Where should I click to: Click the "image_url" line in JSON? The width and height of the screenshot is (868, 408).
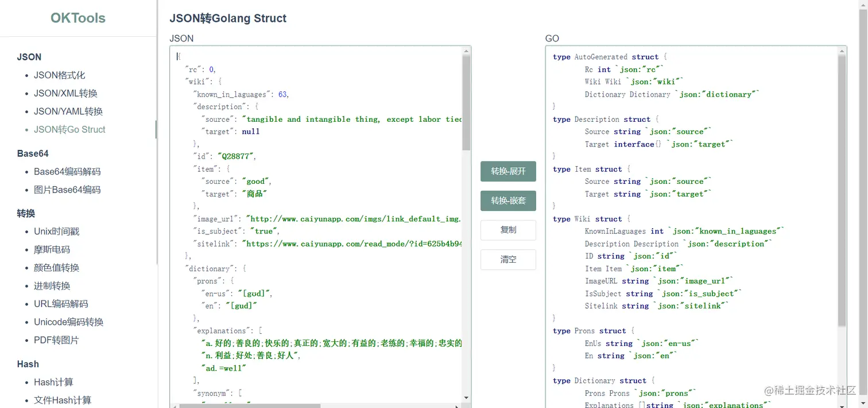click(x=327, y=219)
